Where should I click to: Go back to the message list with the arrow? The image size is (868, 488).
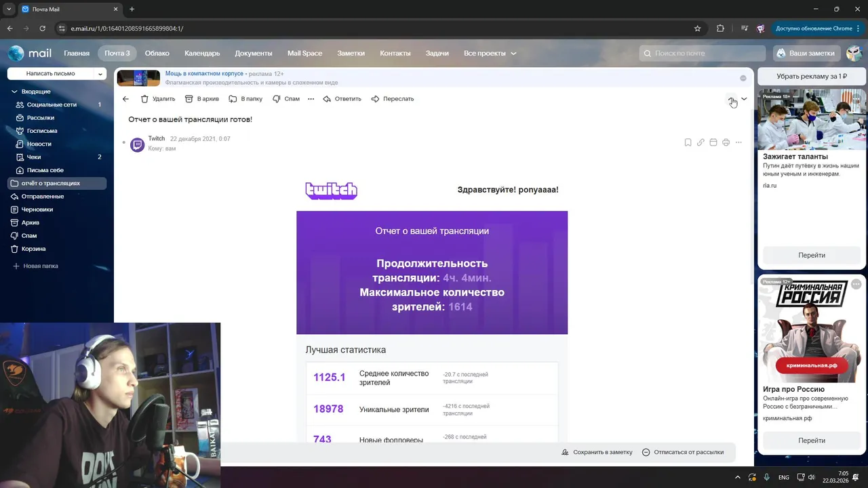pyautogui.click(x=125, y=99)
